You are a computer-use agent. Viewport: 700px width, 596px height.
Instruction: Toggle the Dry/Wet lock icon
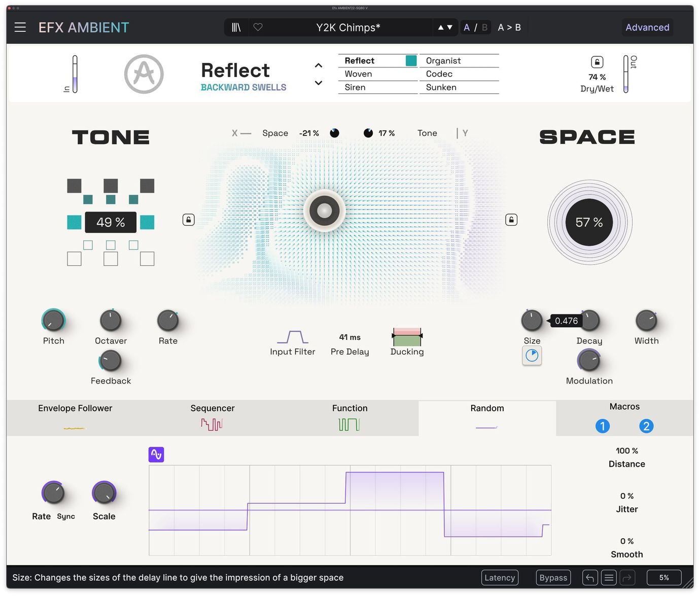pyautogui.click(x=597, y=62)
